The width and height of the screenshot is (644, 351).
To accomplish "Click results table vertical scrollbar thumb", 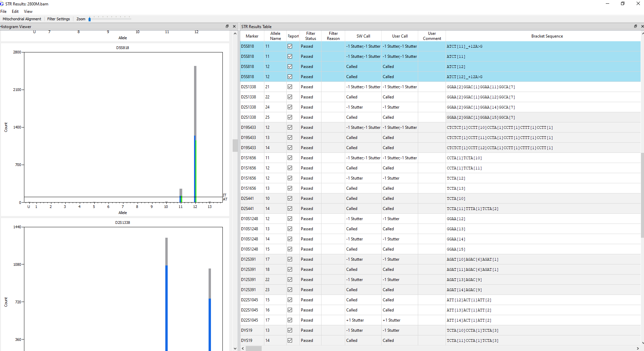I will click(x=642, y=195).
